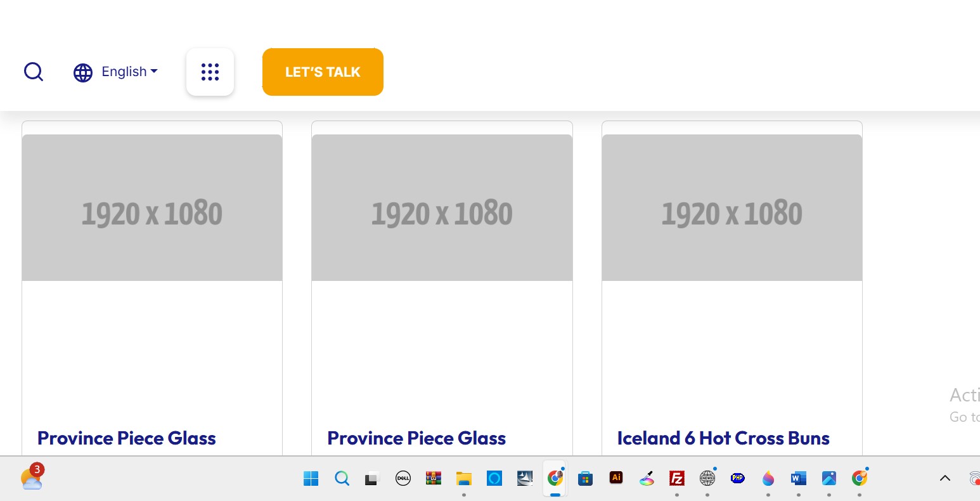The image size is (980, 501).
Task: Open the weather widget with notification badge
Action: click(31, 478)
